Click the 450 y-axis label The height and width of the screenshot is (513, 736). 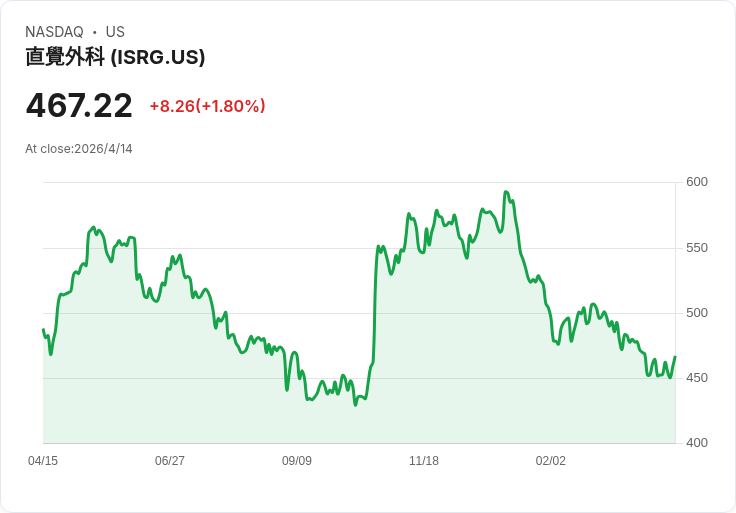(697, 378)
